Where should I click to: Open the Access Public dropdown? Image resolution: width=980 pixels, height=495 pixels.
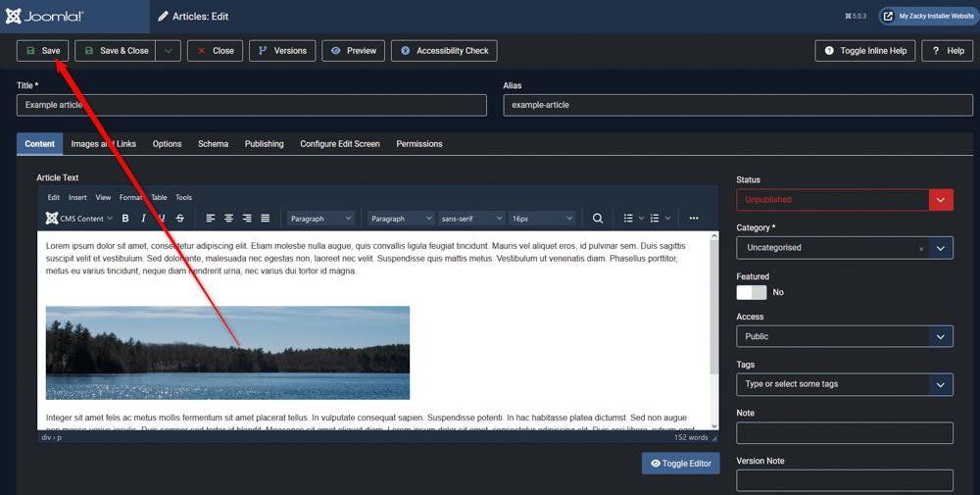[x=845, y=336]
